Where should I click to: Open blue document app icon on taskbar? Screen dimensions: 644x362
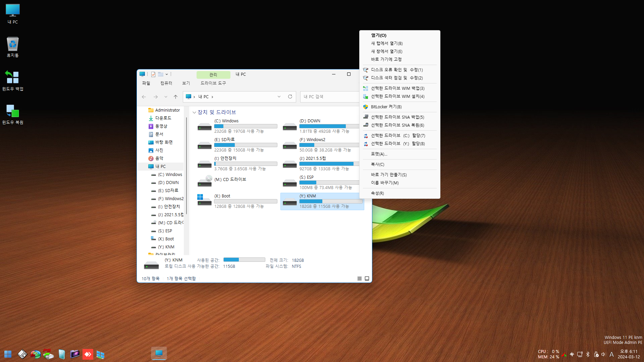(61, 354)
